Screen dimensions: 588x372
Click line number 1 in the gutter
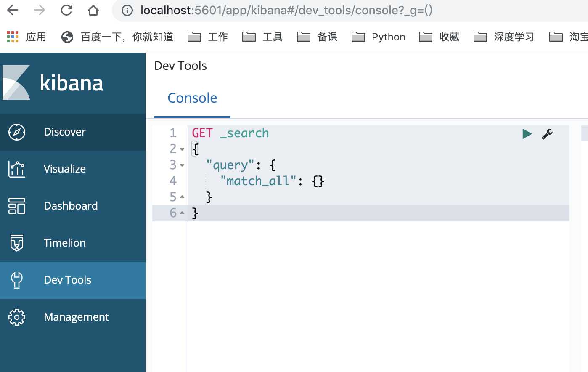tap(173, 133)
